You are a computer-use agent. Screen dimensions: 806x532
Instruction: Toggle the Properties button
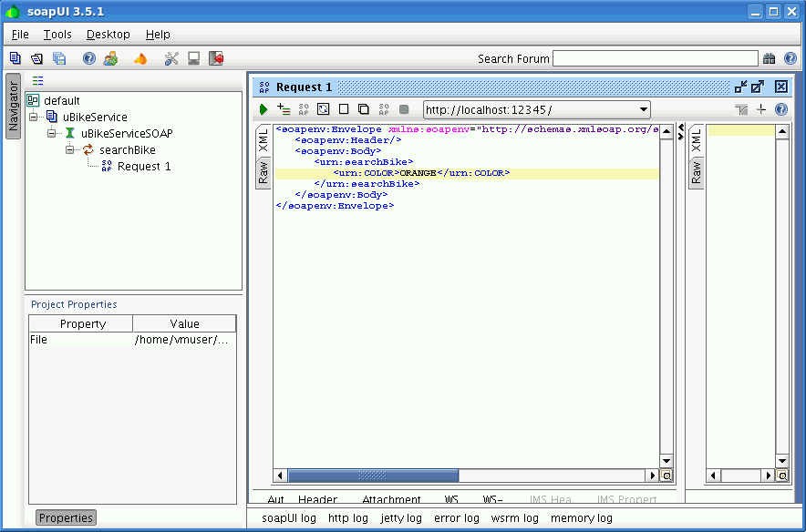point(66,517)
